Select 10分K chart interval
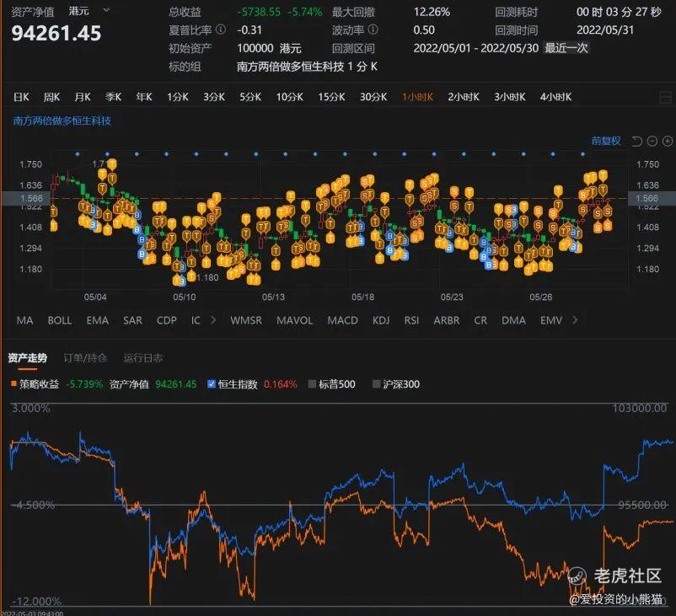 click(289, 97)
